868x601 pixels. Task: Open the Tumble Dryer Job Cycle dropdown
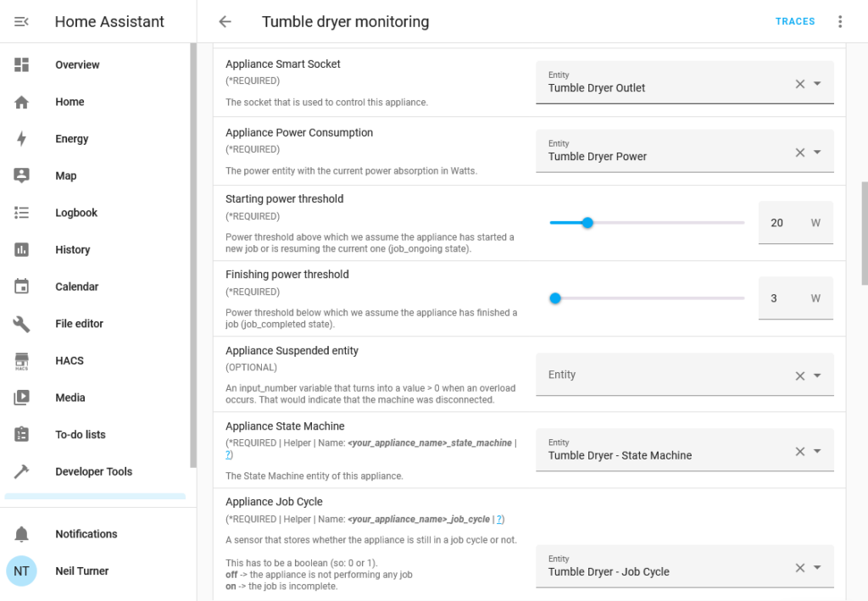point(816,567)
